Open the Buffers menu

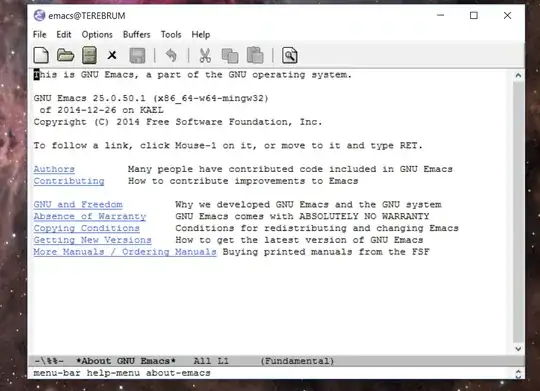tap(137, 34)
